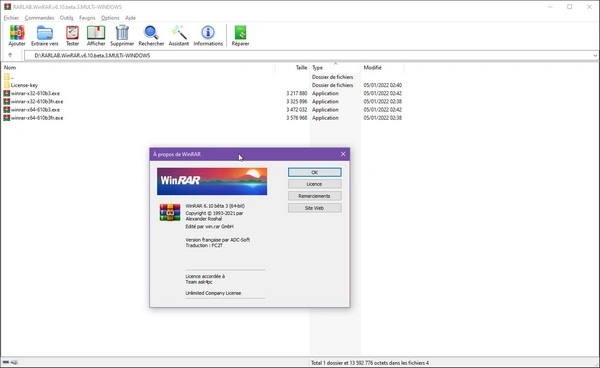Open the Extraire vers tool
The width and height of the screenshot is (600, 368).
[45, 36]
